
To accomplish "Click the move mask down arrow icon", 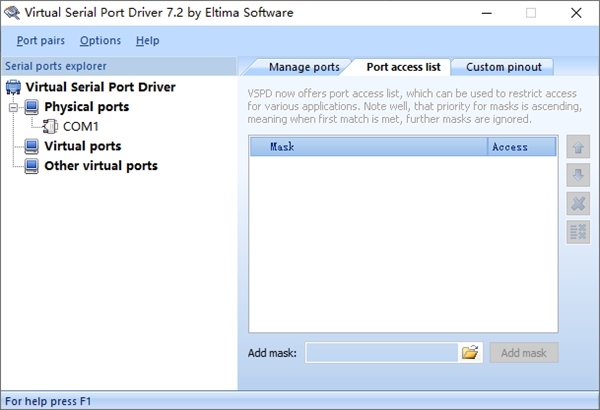I will [578, 175].
